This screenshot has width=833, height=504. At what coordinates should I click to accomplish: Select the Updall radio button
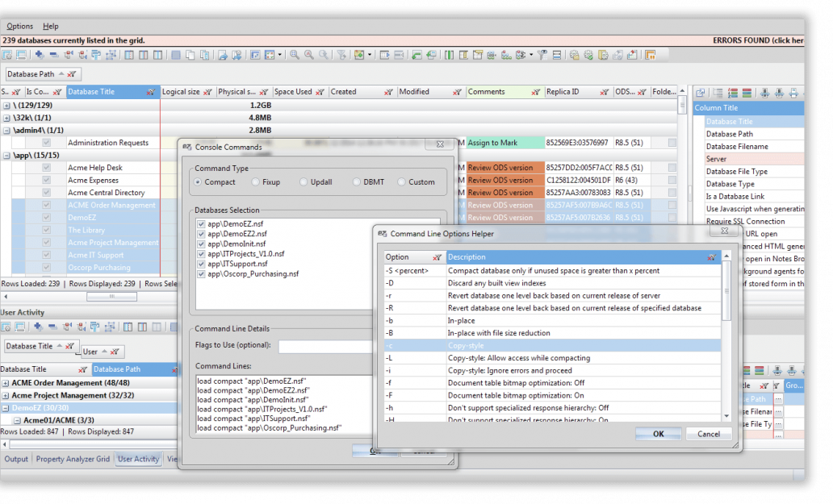[x=303, y=182]
